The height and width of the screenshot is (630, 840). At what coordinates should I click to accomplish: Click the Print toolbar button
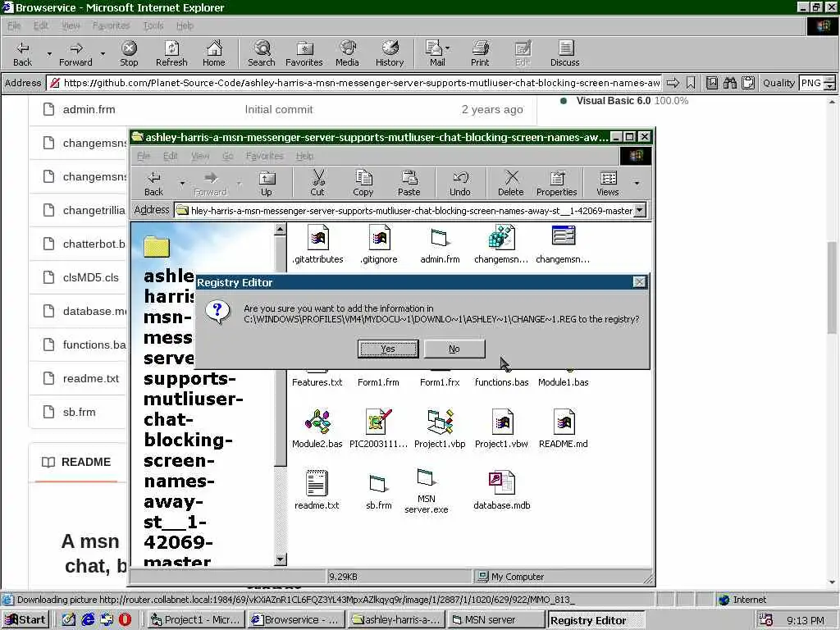480,53
